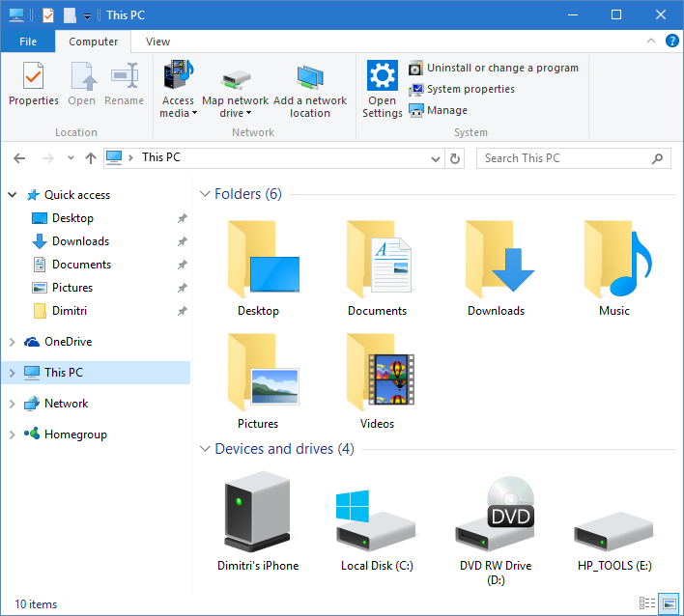Viewport: 684px width, 616px height.
Task: Select the Pictures folder icon
Action: (263, 372)
